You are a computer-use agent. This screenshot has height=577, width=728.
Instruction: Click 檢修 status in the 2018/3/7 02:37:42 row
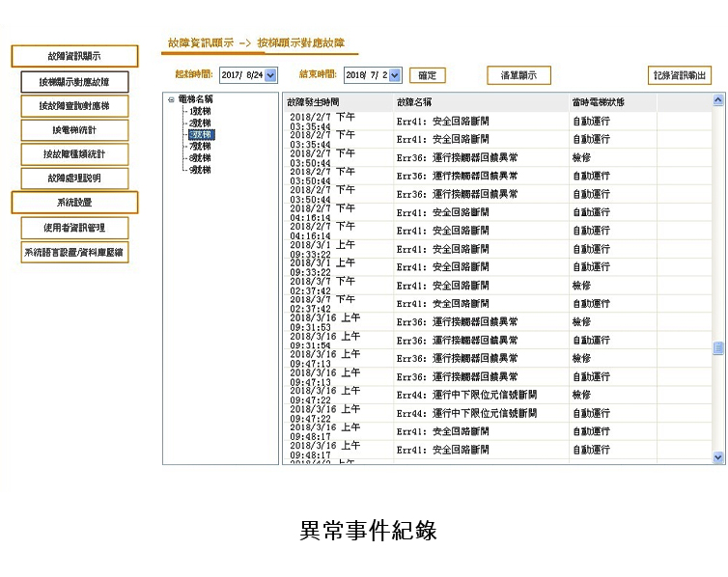[582, 286]
